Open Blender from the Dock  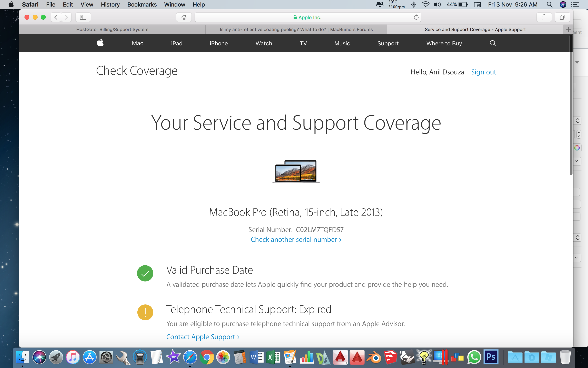coord(374,357)
